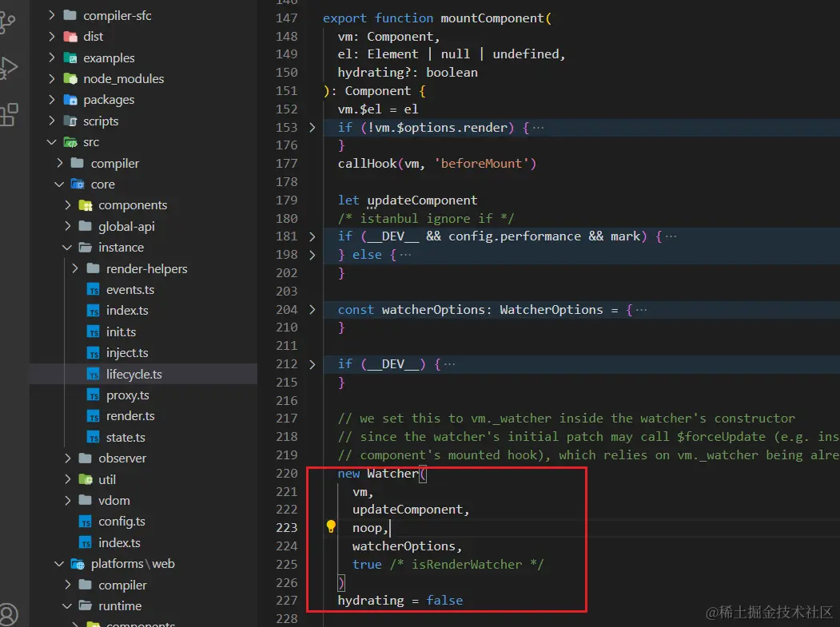
Task: Click 'isRenderWatcher' comment on line 225
Action: pyautogui.click(x=467, y=565)
